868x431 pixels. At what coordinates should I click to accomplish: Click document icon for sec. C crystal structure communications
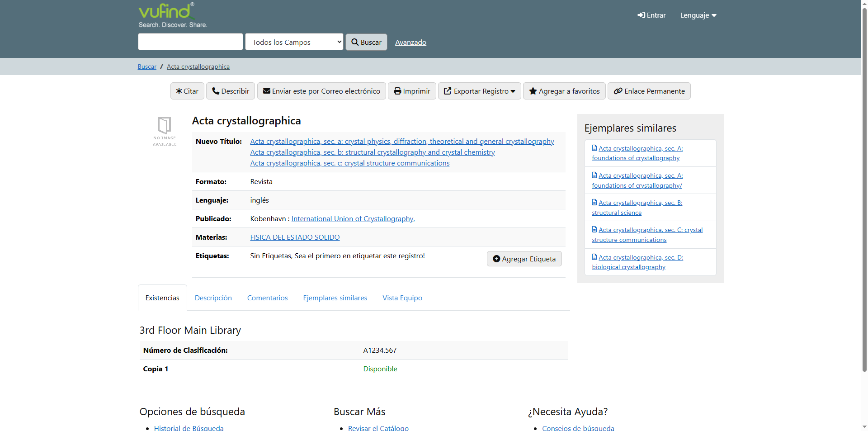(x=594, y=229)
